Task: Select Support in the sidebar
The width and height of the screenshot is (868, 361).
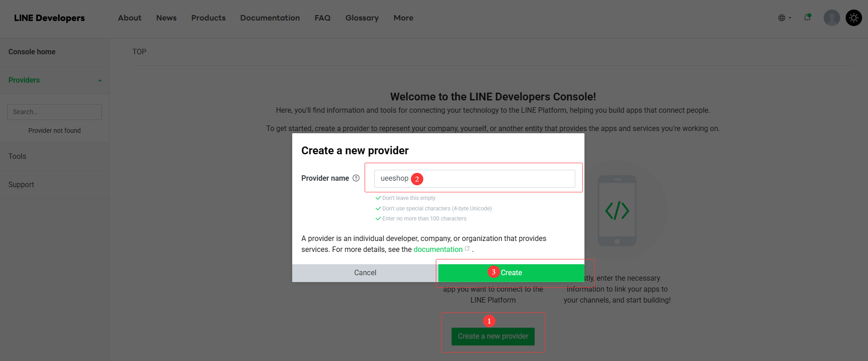Action: coord(21,184)
